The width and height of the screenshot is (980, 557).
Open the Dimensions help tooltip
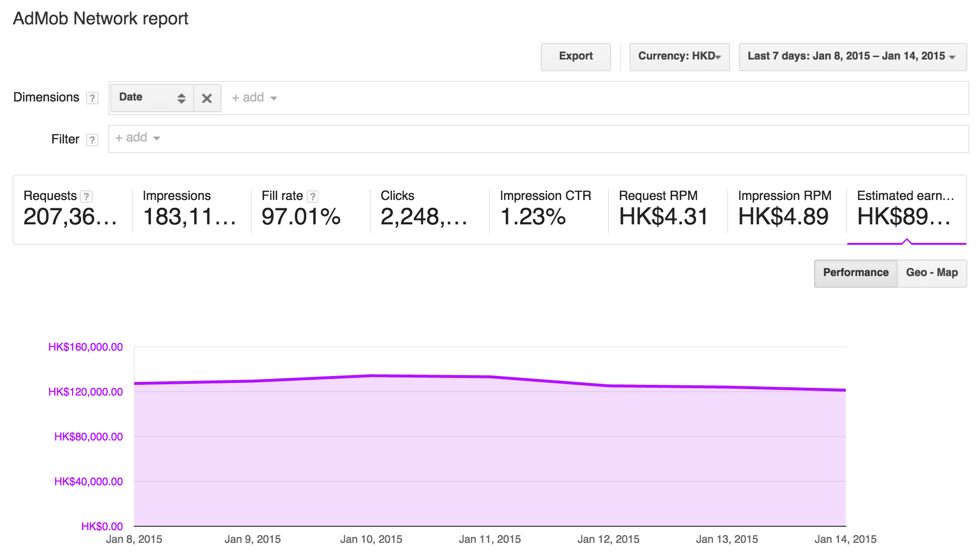pos(92,98)
